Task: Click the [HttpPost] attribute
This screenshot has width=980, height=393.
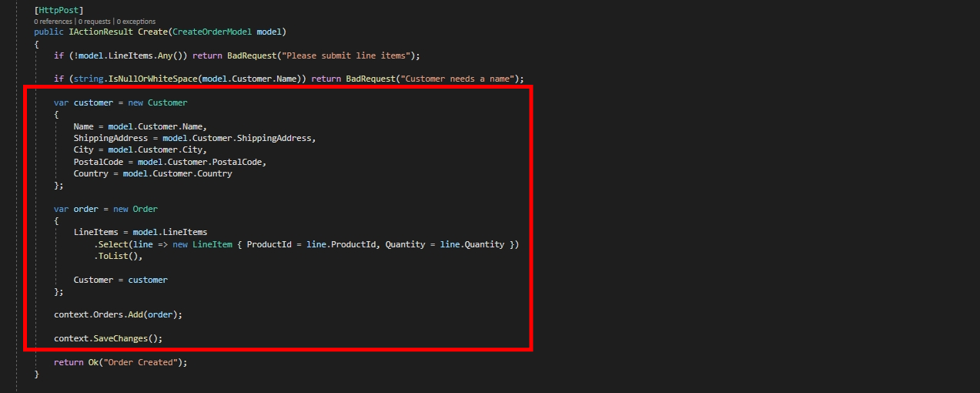Action: pyautogui.click(x=59, y=10)
